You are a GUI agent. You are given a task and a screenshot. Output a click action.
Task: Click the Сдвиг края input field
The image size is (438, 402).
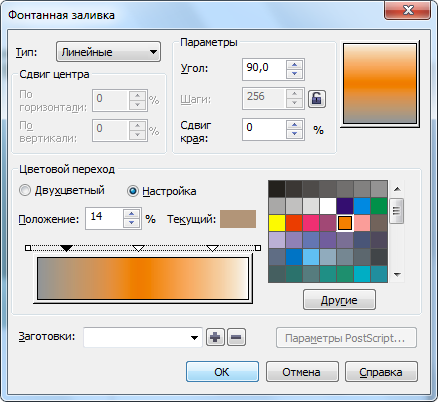pos(264,129)
